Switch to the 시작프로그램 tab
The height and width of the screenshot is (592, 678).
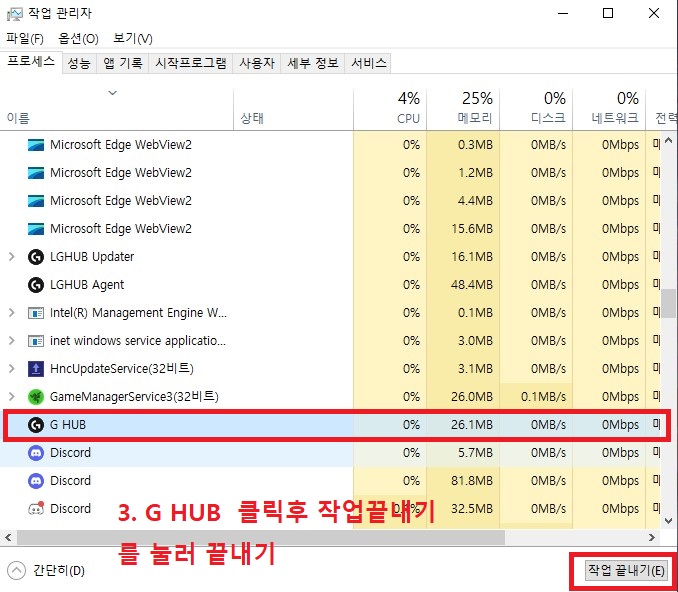click(191, 63)
